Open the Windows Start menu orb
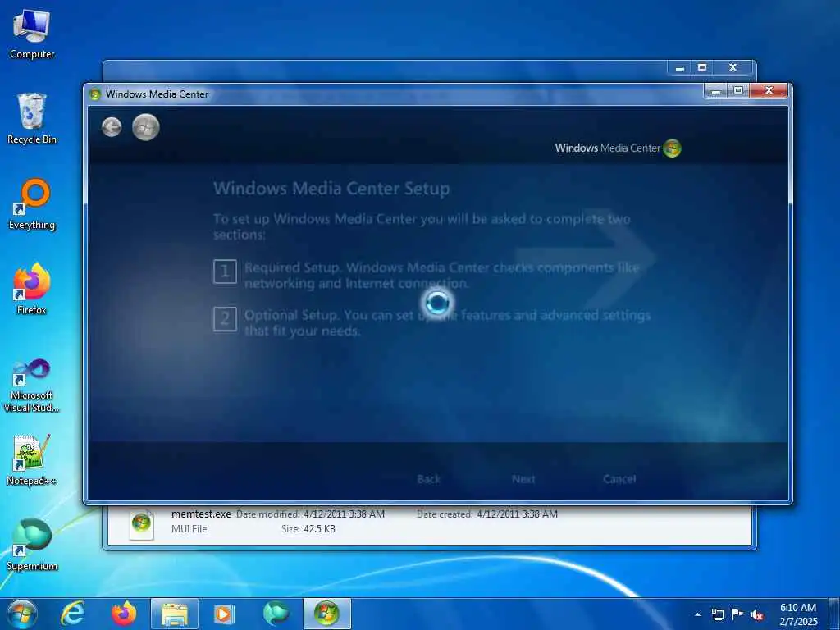Screen dimensions: 840x630 tap(22, 614)
